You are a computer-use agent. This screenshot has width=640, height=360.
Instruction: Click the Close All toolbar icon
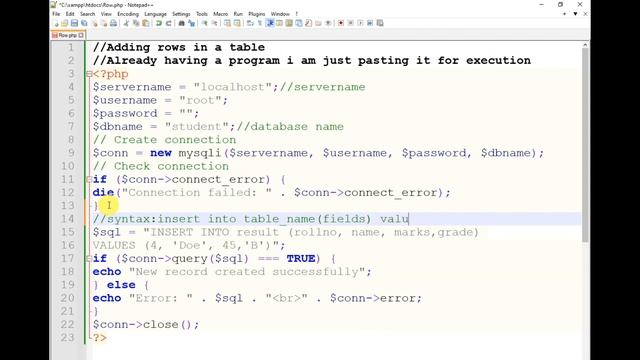point(104,23)
